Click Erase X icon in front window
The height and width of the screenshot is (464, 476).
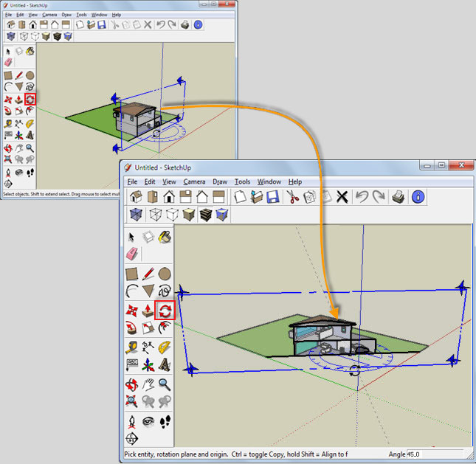pyautogui.click(x=342, y=197)
